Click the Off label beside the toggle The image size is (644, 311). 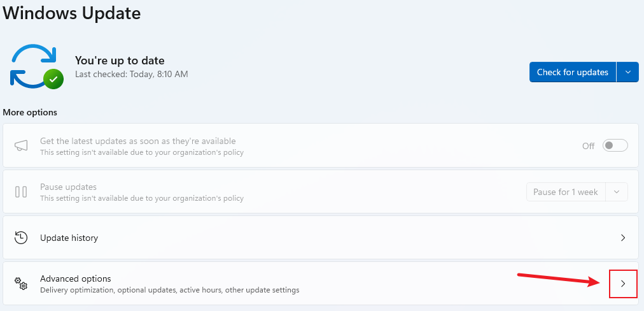[589, 146]
